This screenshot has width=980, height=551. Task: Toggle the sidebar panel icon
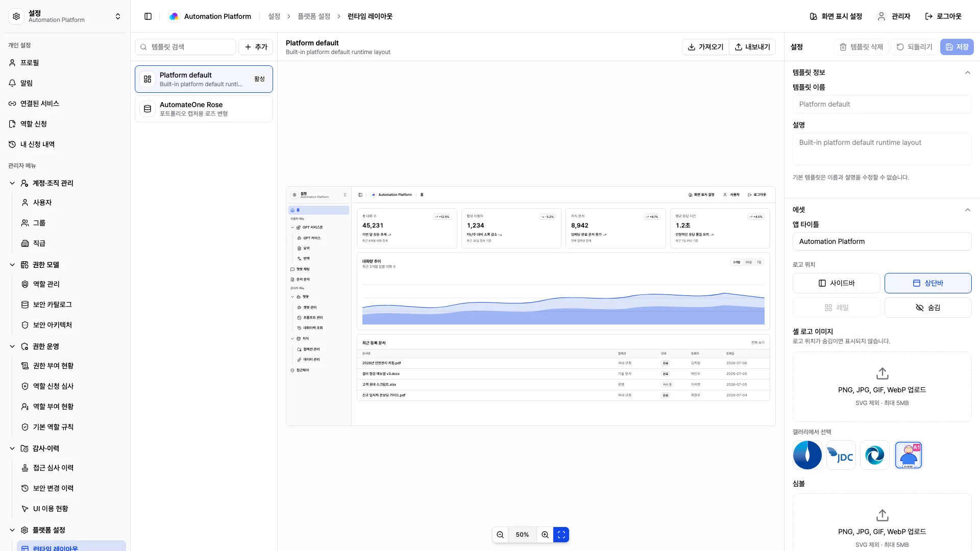pos(148,16)
